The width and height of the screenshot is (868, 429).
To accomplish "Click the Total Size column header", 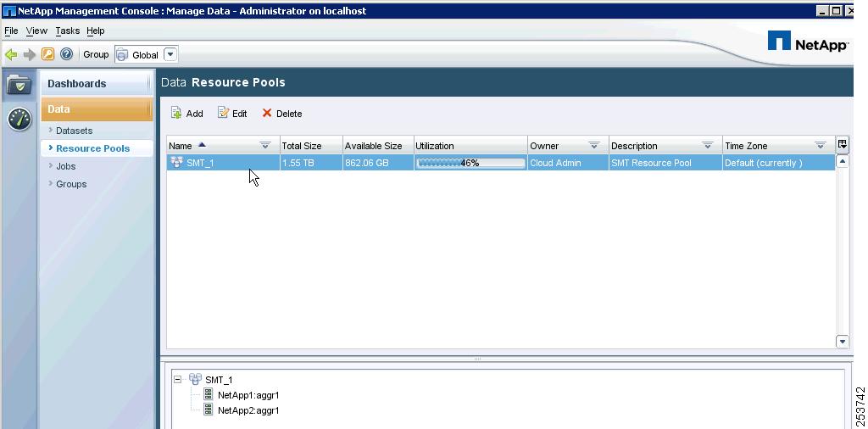I will click(312, 146).
